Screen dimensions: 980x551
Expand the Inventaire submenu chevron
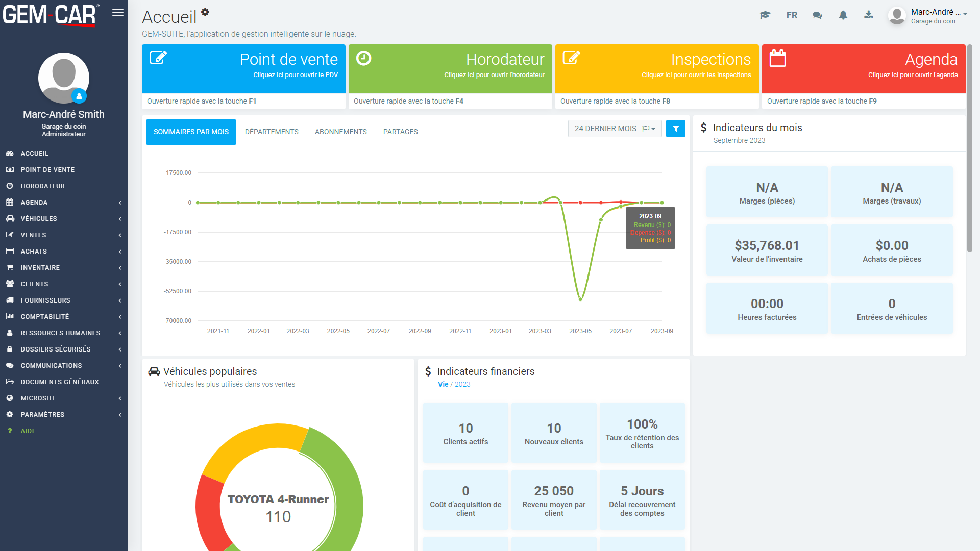[120, 268]
